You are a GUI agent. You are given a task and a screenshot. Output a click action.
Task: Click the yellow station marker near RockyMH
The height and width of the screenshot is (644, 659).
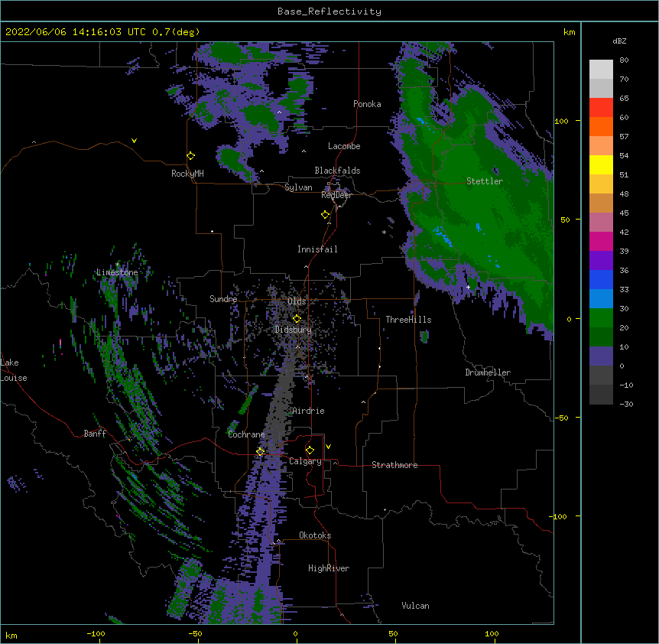(x=190, y=156)
